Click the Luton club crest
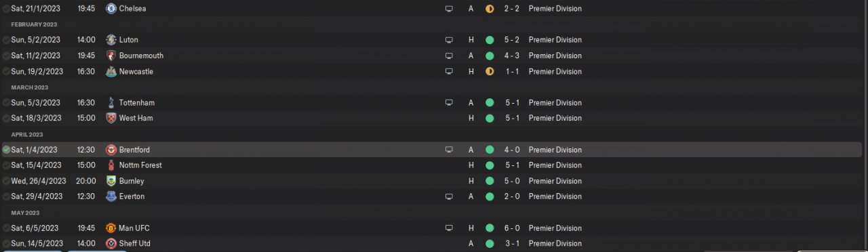This screenshot has height=252, width=868. click(111, 40)
